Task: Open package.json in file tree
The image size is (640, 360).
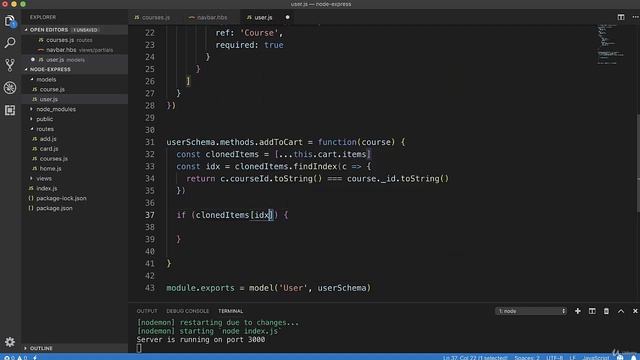Action: 75,208
